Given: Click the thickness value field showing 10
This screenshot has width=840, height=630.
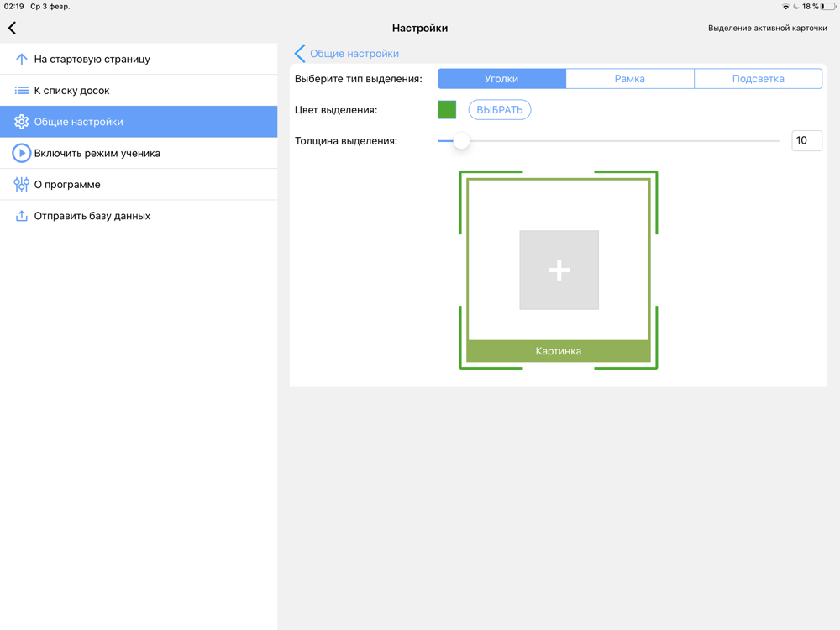Looking at the screenshot, I should click(x=806, y=141).
